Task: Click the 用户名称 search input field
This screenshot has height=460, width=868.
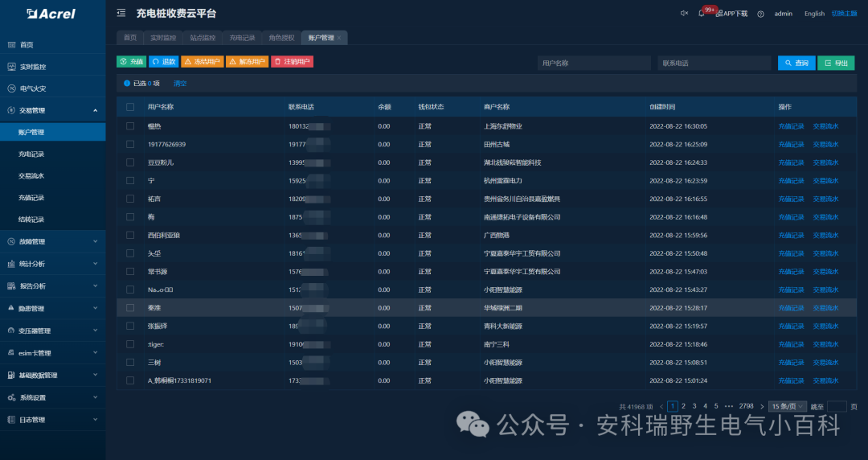Action: 594,64
